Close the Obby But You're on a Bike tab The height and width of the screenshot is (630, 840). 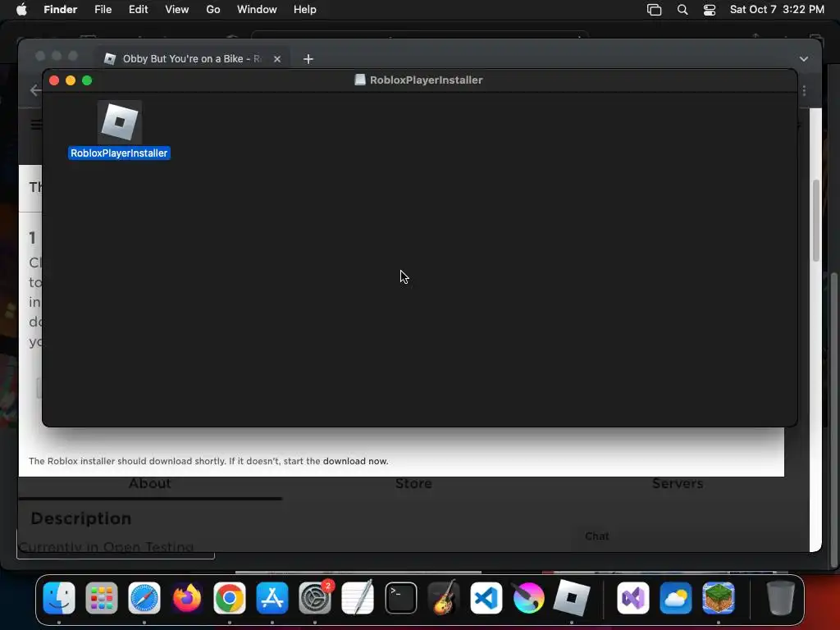point(277,59)
